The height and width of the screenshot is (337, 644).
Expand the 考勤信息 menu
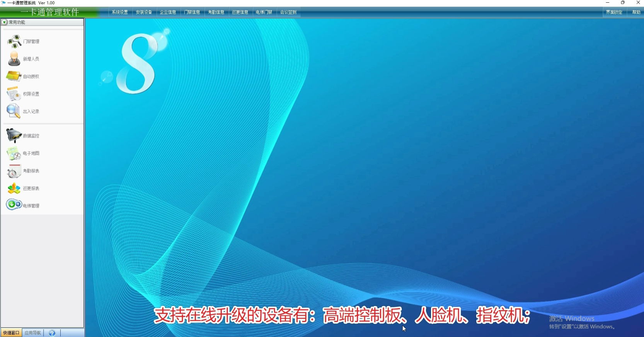216,12
